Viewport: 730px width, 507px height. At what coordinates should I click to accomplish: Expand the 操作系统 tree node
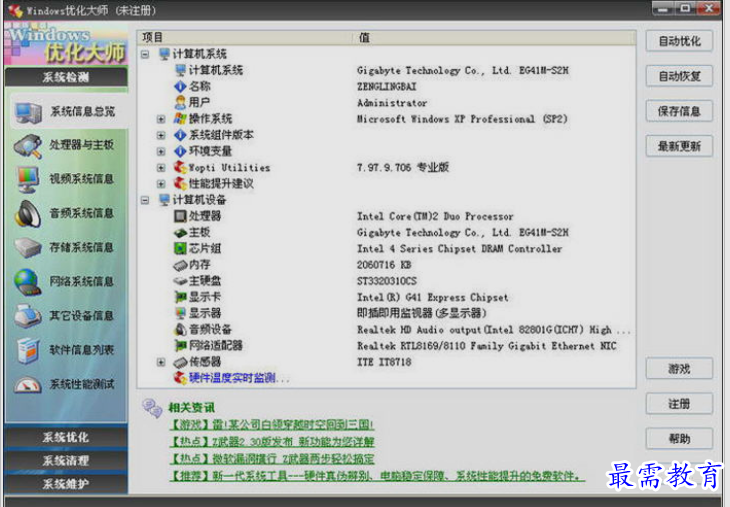[161, 119]
